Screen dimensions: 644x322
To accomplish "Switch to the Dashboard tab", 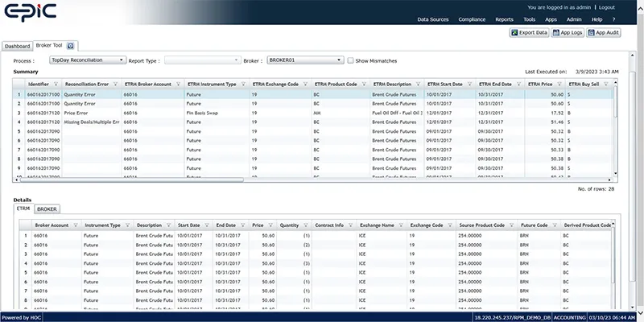I will tap(18, 46).
